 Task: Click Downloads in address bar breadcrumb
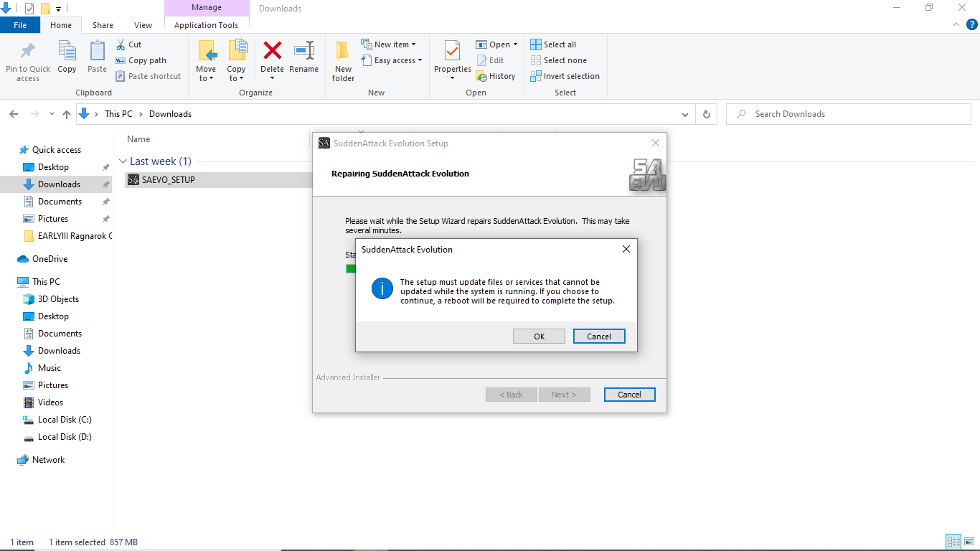(x=170, y=114)
